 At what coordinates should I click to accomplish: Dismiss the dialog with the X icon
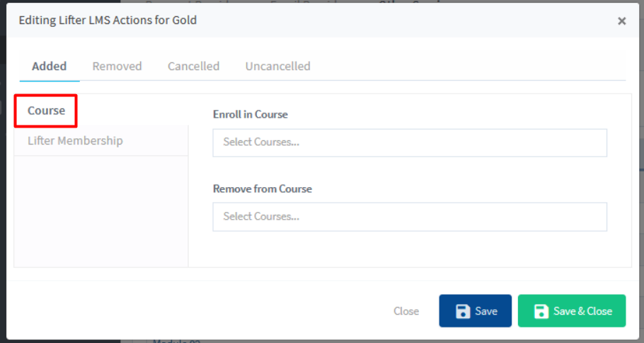621,21
